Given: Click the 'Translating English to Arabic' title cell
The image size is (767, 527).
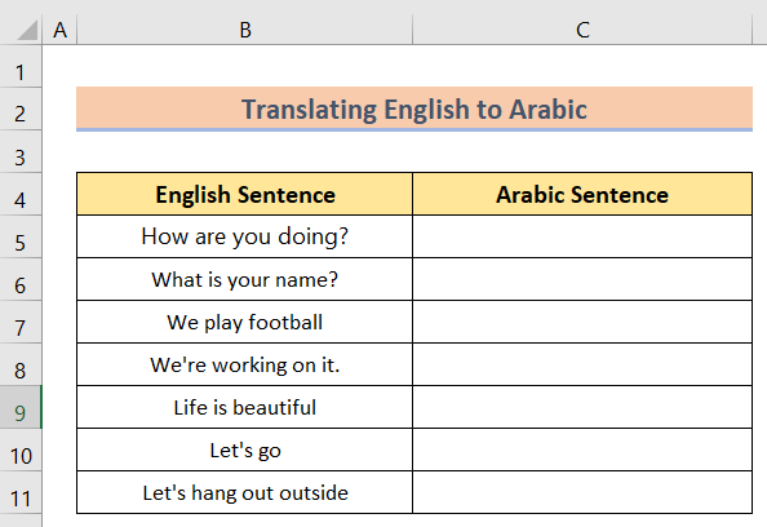Looking at the screenshot, I should coord(414,108).
